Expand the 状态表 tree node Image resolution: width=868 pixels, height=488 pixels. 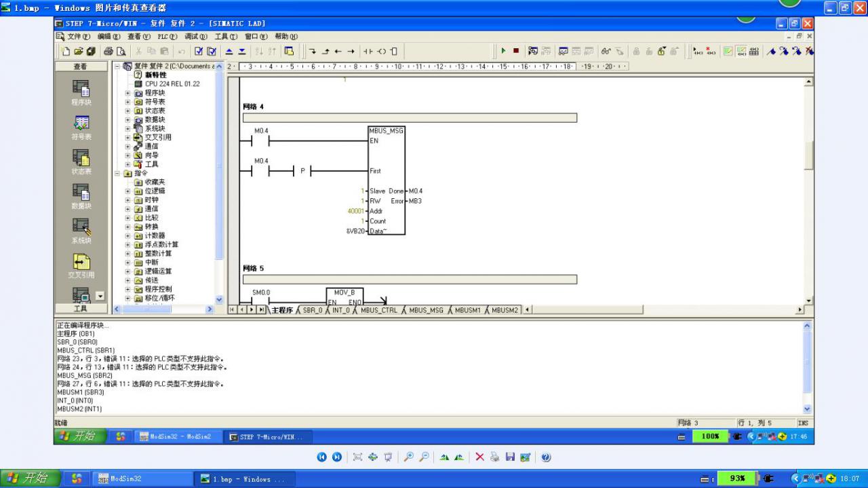pyautogui.click(x=127, y=111)
